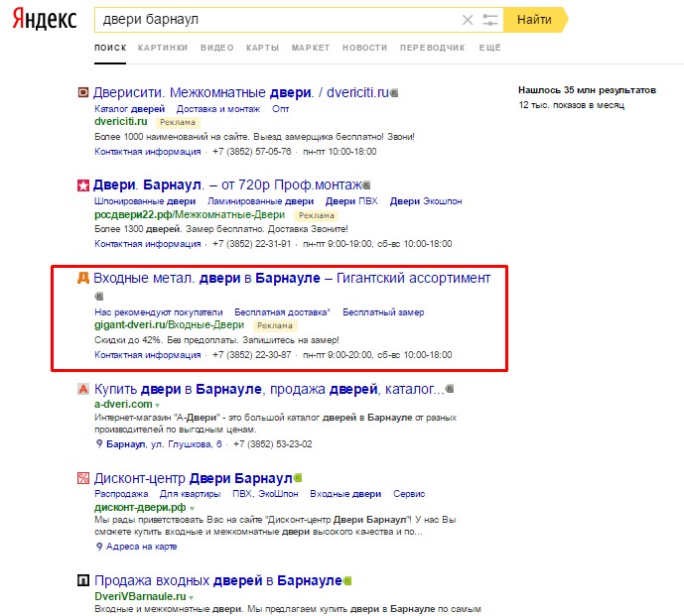The height and width of the screenshot is (616, 684).
Task: Open Каталог дверей sitelink
Action: 130,108
